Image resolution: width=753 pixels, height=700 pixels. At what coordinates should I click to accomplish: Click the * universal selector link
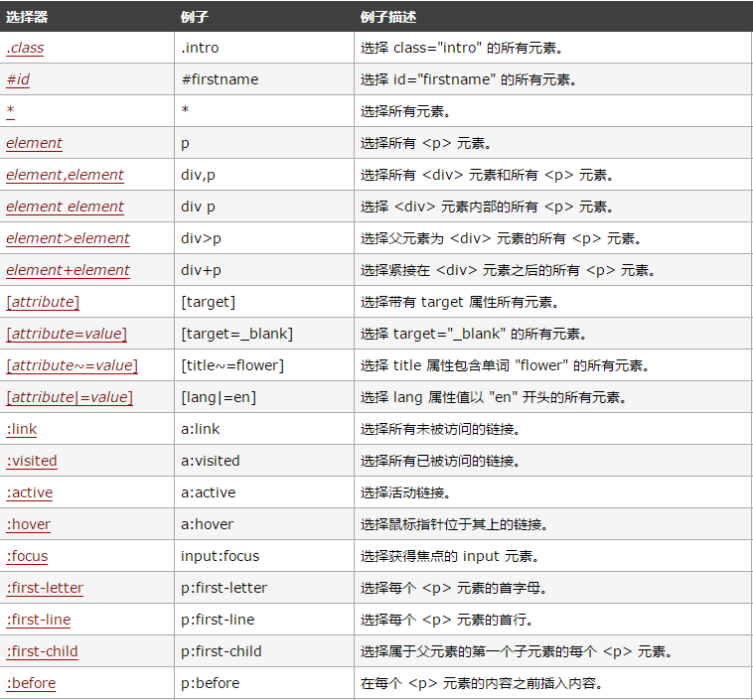10,111
